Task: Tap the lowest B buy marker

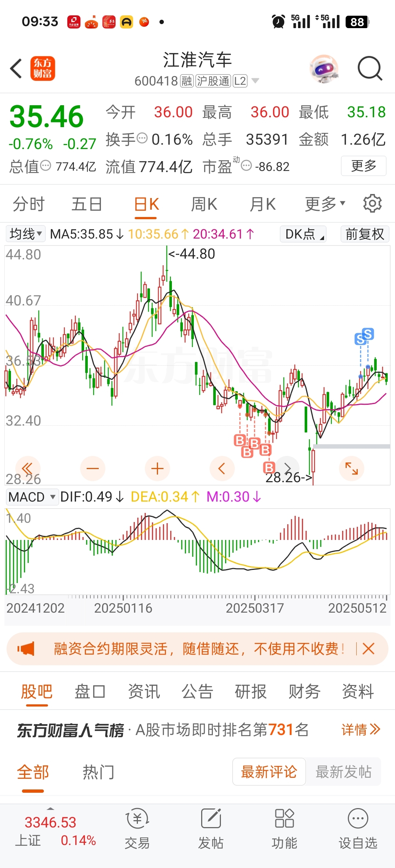Action: (269, 468)
